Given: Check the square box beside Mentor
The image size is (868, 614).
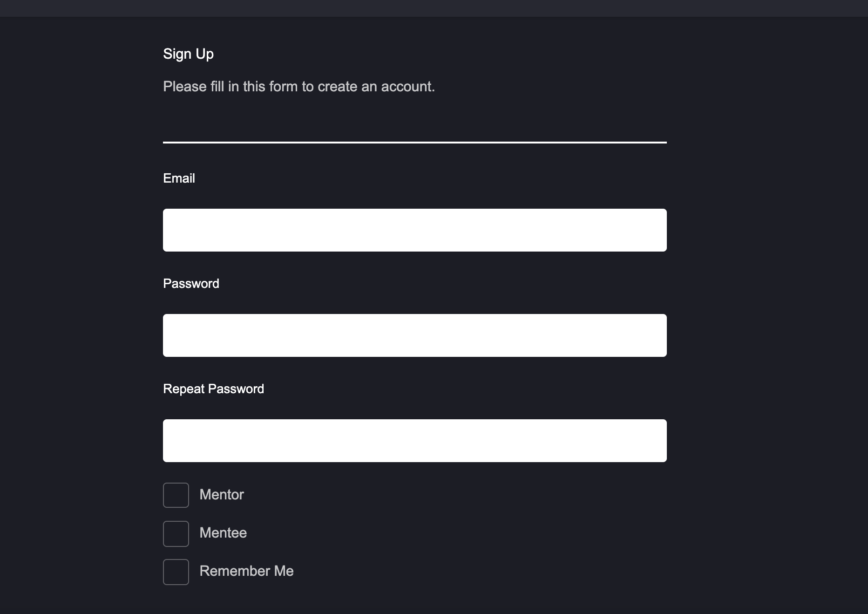Looking at the screenshot, I should [176, 495].
